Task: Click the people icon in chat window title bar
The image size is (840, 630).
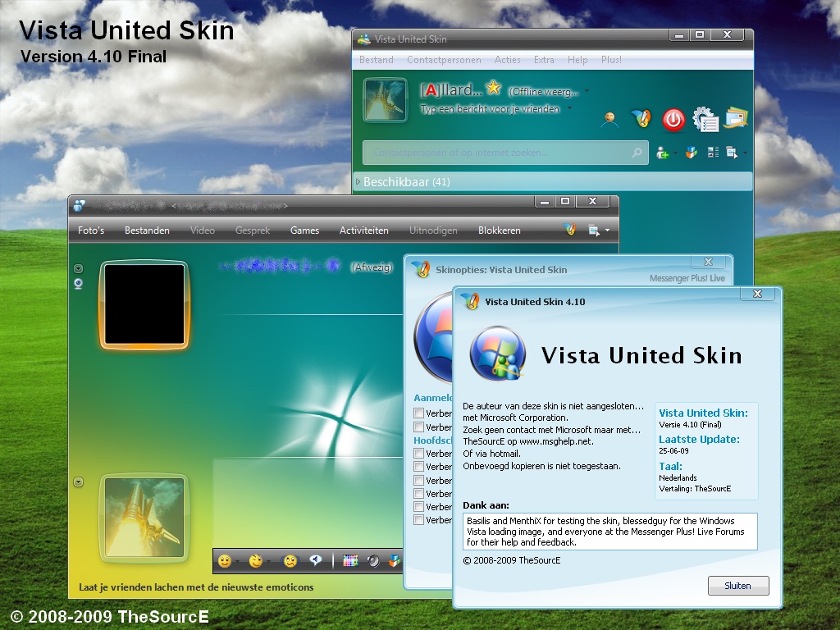Action: click(80, 204)
